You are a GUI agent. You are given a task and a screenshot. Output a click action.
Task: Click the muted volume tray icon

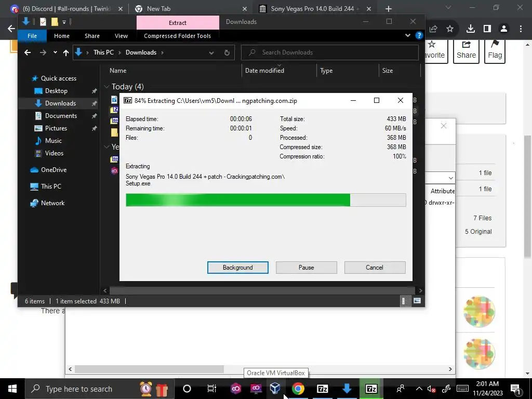point(431,389)
